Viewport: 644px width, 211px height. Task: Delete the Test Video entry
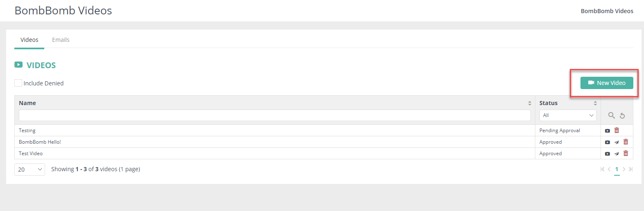click(x=626, y=153)
